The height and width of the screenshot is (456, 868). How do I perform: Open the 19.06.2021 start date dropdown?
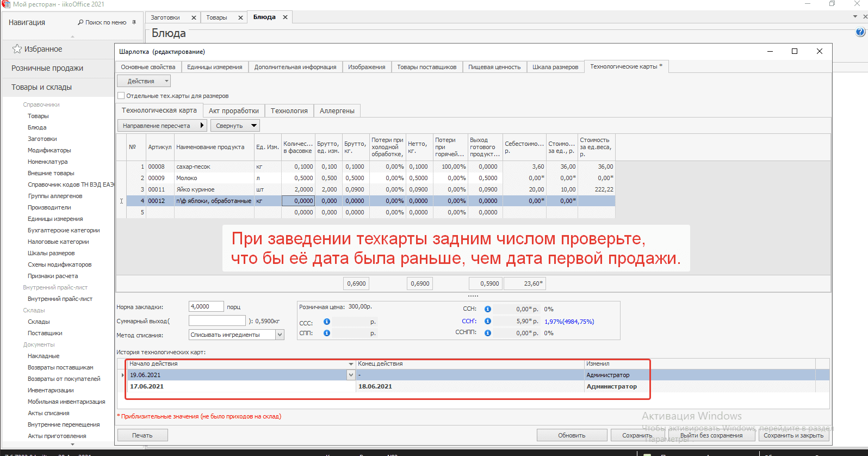[x=351, y=375]
